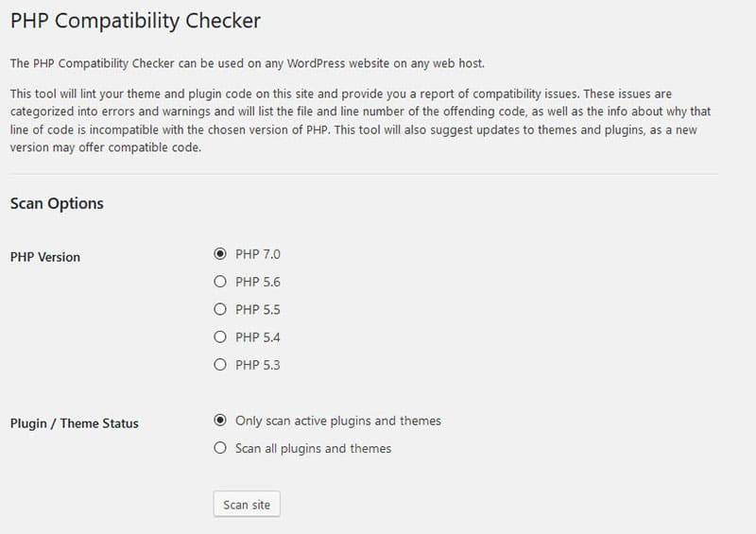Screen dimensions: 756x534
Task: Click the 'Plugin / Theme Status' field label
Action: (74, 423)
